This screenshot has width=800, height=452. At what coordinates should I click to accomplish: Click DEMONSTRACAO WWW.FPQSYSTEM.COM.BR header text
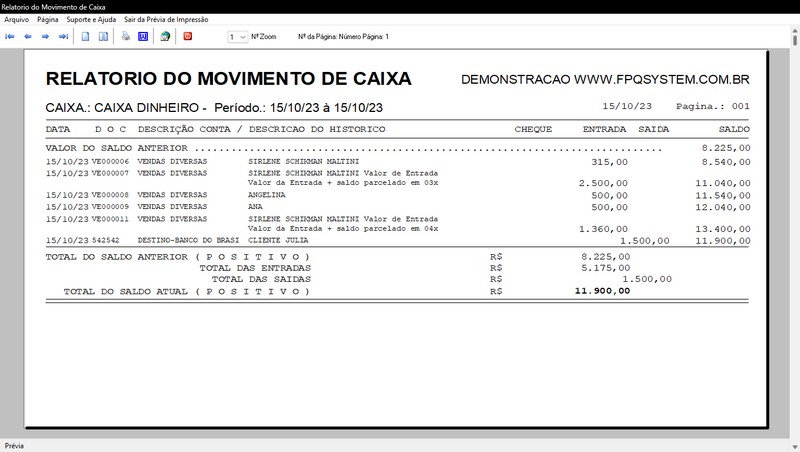[x=605, y=80]
